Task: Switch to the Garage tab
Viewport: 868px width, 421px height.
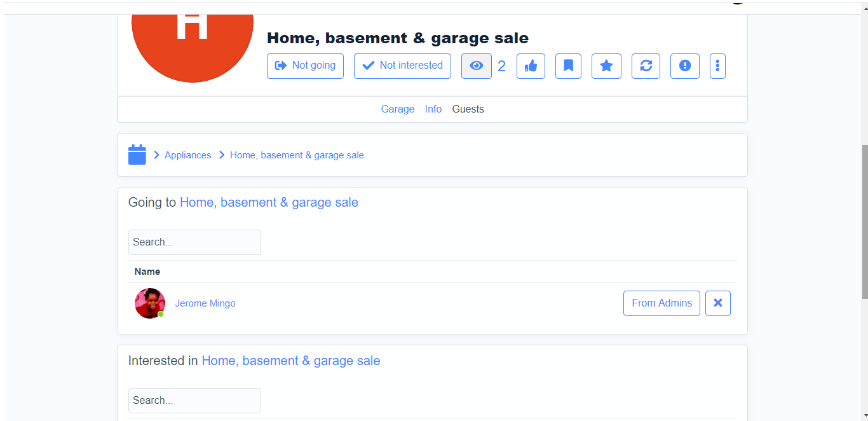Action: 397,109
